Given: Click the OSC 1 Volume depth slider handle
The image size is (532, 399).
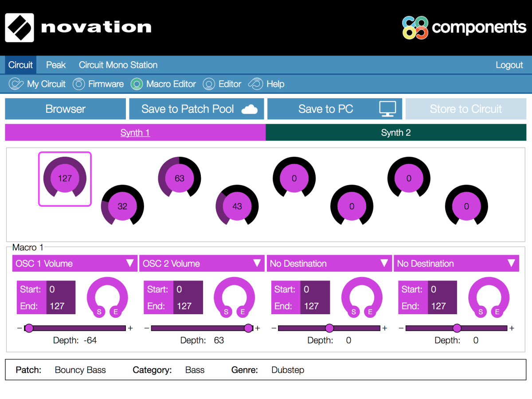Looking at the screenshot, I should 29,328.
